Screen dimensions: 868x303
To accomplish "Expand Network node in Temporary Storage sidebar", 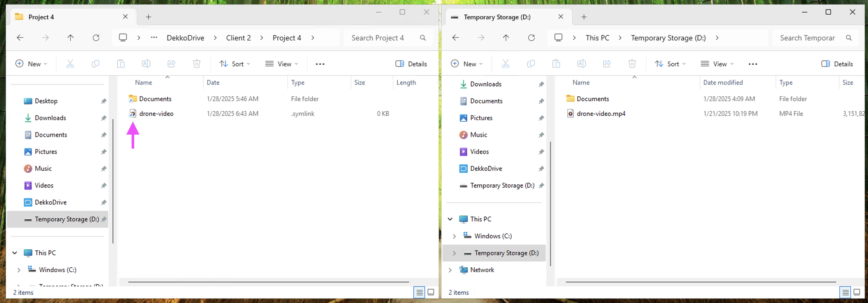I will [x=450, y=269].
